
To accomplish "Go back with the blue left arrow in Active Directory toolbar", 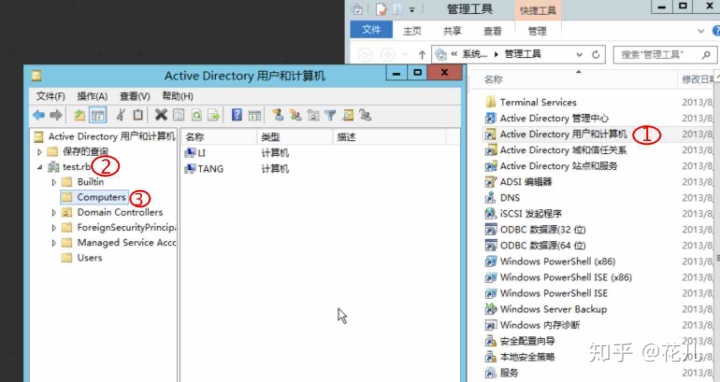I will pos(39,115).
